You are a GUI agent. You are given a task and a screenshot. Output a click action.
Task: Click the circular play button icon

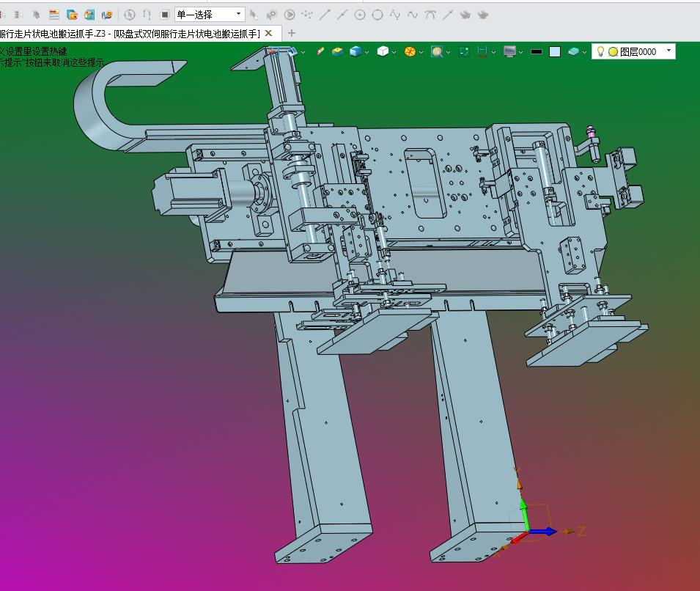click(290, 15)
